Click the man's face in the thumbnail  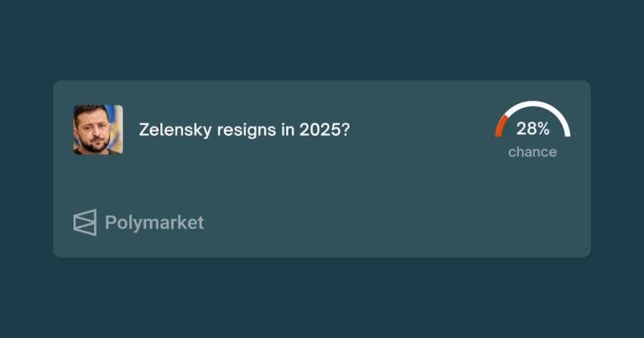coord(95,129)
